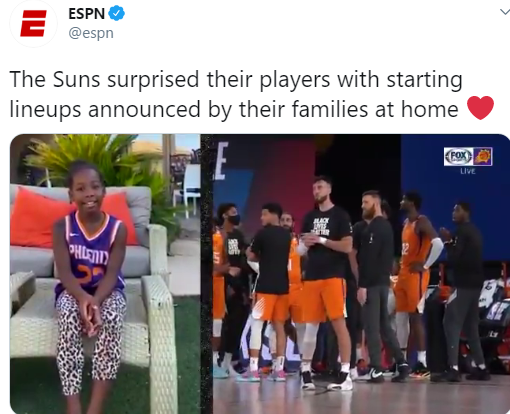The height and width of the screenshot is (414, 510).
Task: Click the FOX Sports logo watermark
Action: pyautogui.click(x=459, y=156)
